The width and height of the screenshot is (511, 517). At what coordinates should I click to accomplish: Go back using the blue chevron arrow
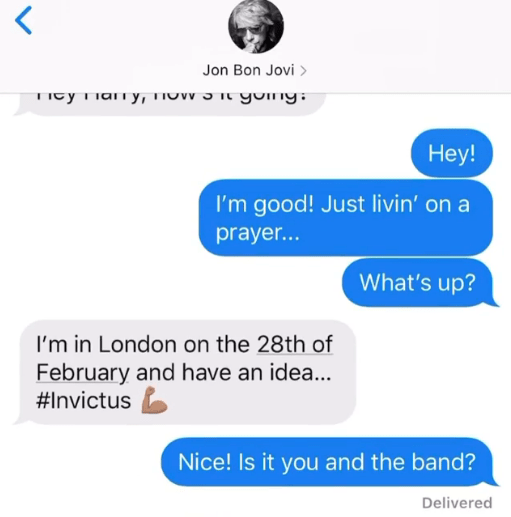[x=23, y=20]
